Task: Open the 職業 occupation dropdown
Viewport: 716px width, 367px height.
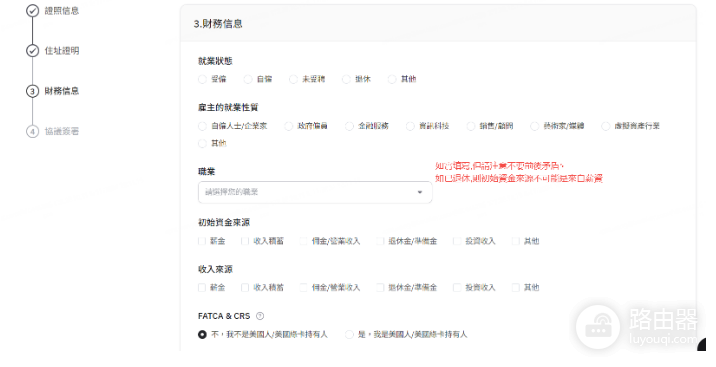Action: coord(315,192)
